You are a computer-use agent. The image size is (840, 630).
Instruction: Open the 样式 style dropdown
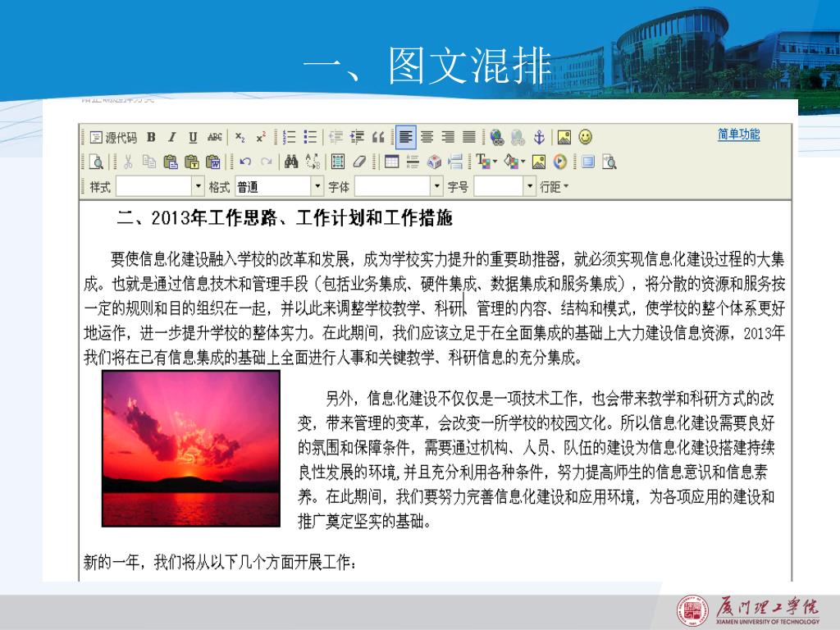199,186
